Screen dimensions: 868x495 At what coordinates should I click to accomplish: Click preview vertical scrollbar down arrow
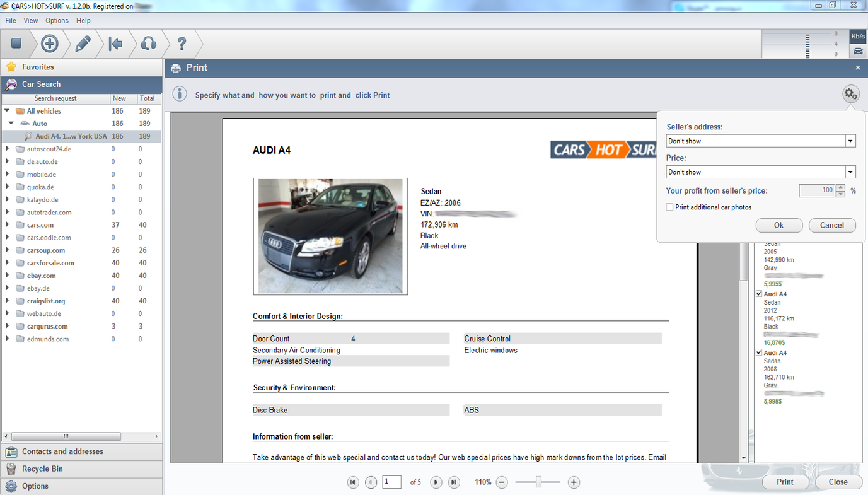(x=744, y=458)
